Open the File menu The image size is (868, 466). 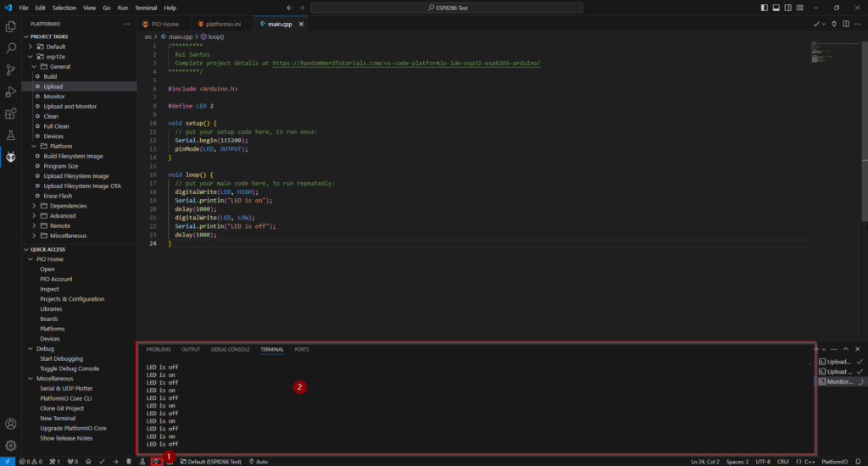[x=24, y=8]
